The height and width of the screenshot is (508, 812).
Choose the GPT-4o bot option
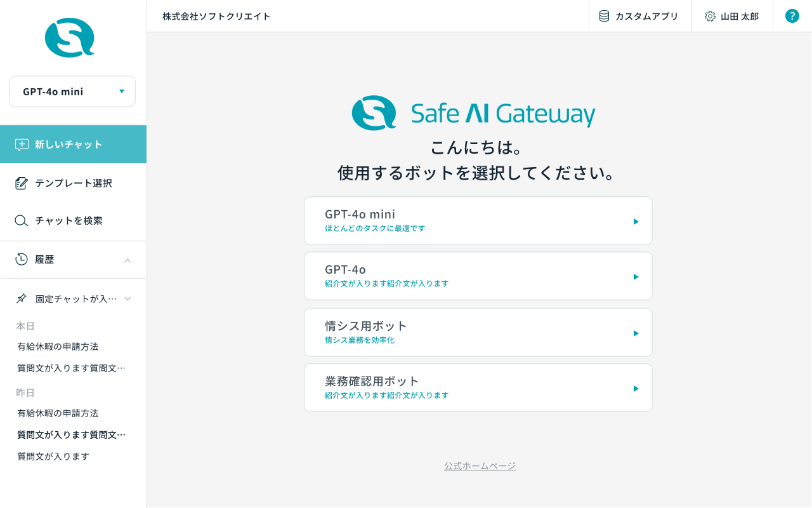(478, 276)
